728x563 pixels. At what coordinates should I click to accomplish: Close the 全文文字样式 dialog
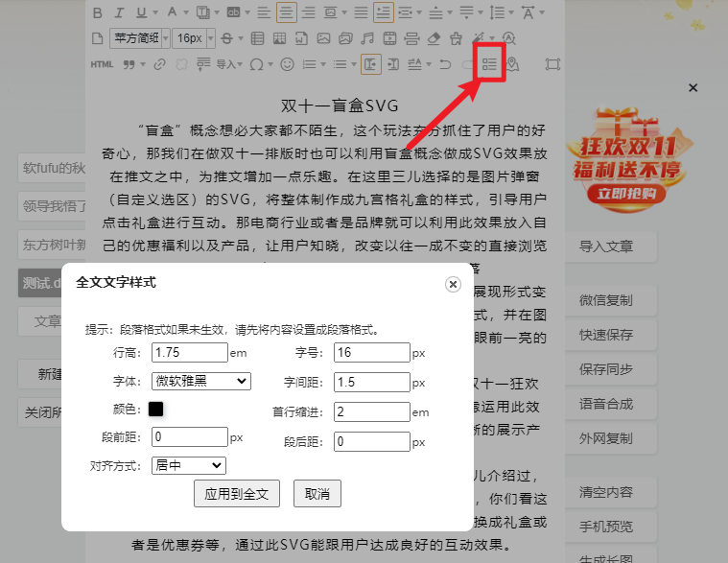(453, 284)
